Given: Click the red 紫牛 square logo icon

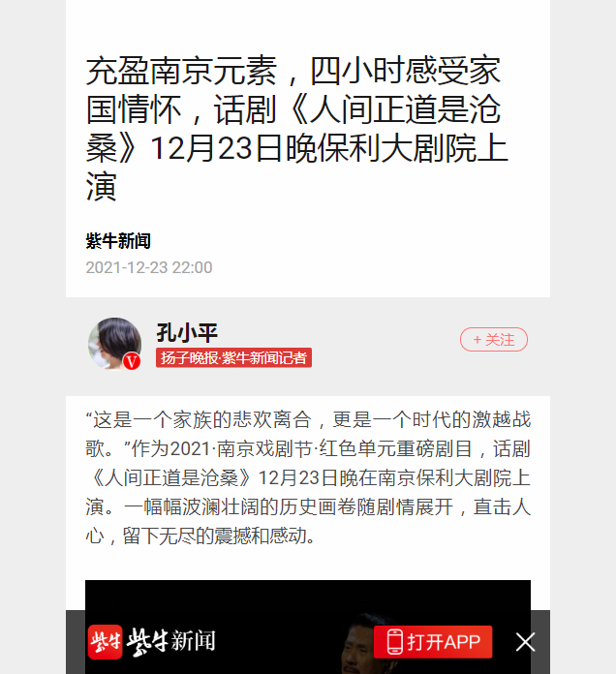Looking at the screenshot, I should (x=105, y=642).
